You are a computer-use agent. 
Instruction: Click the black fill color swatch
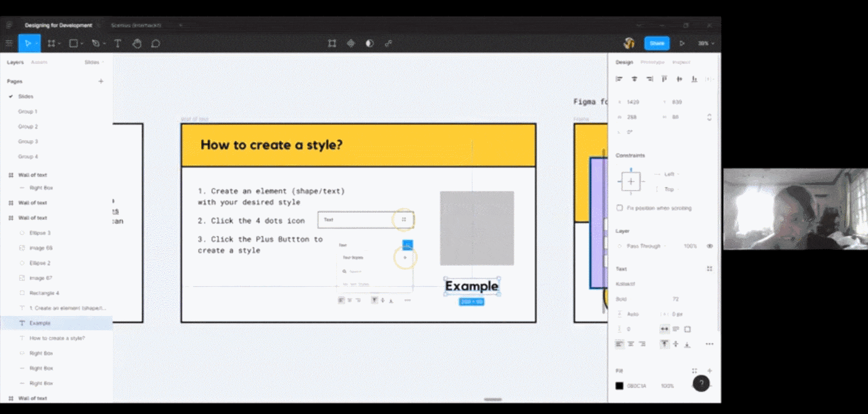coord(619,386)
